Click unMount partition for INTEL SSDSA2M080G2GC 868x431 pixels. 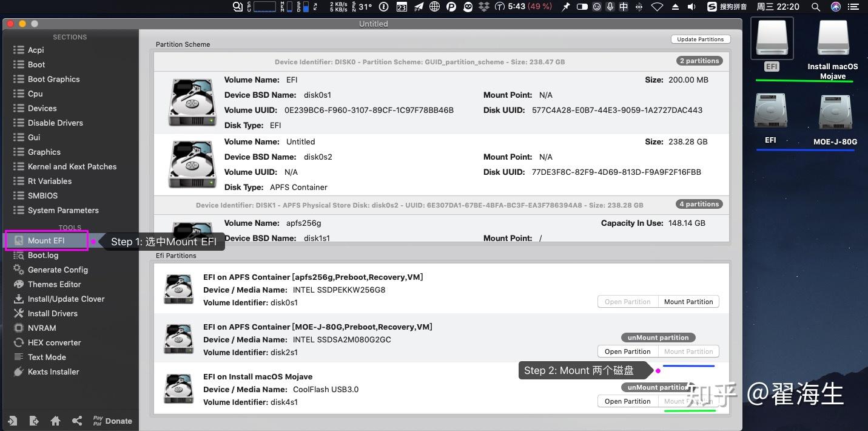coord(658,338)
